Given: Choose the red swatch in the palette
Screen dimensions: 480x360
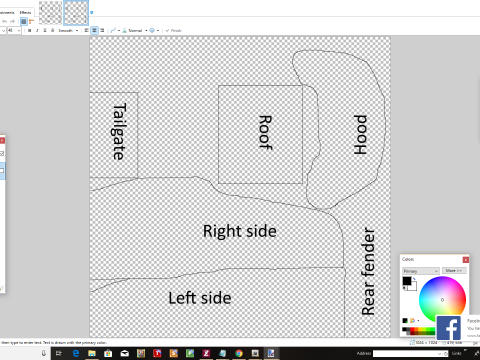Looking at the screenshot, I should (x=412, y=329).
